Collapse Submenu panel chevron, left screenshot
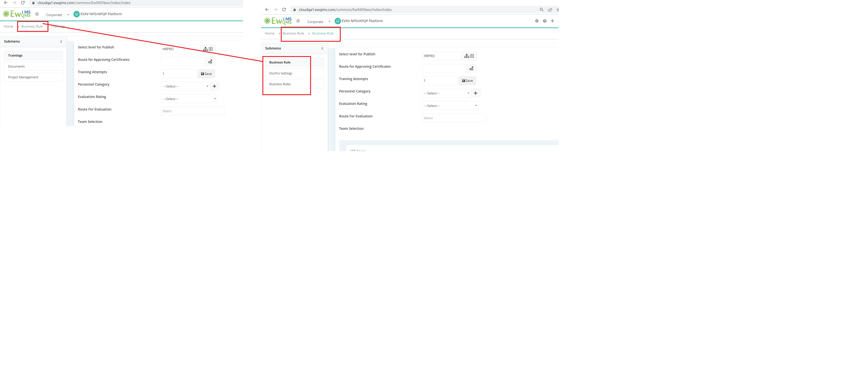The height and width of the screenshot is (389, 868). (x=61, y=41)
